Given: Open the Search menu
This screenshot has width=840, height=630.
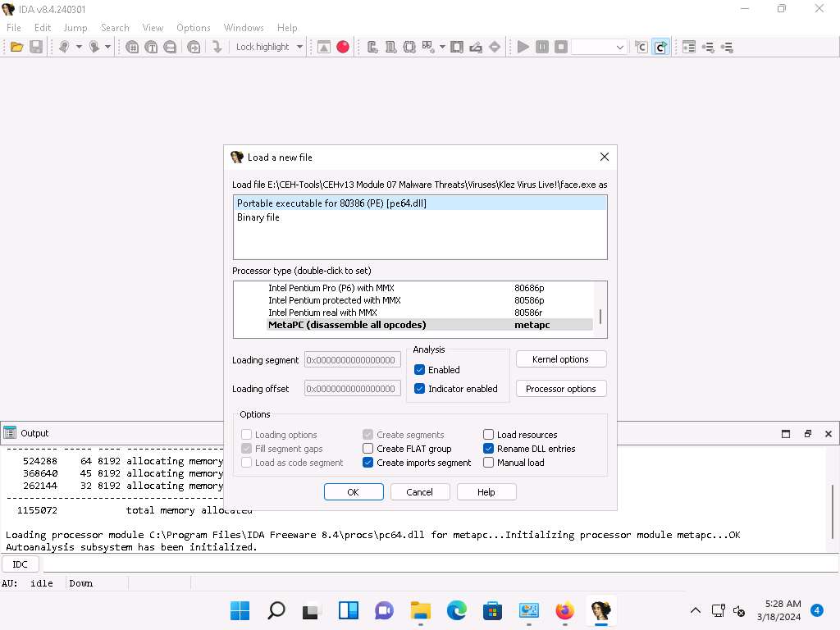Looking at the screenshot, I should [115, 27].
